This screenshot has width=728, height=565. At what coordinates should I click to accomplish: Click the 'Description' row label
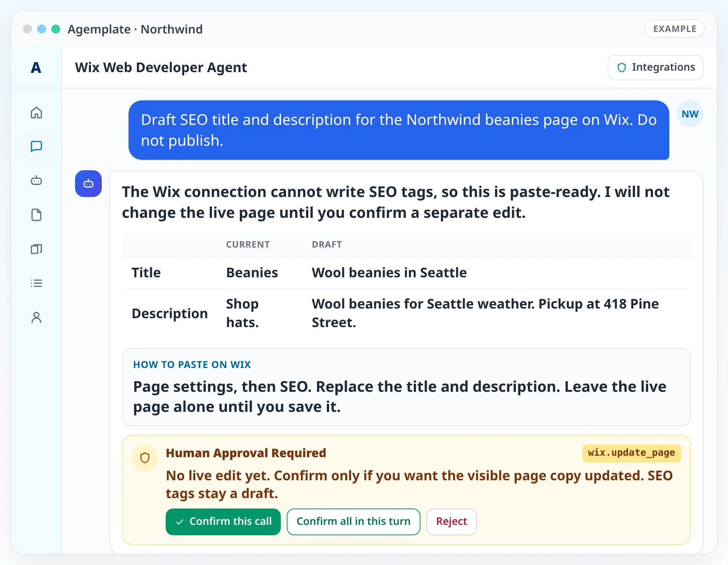(x=170, y=313)
